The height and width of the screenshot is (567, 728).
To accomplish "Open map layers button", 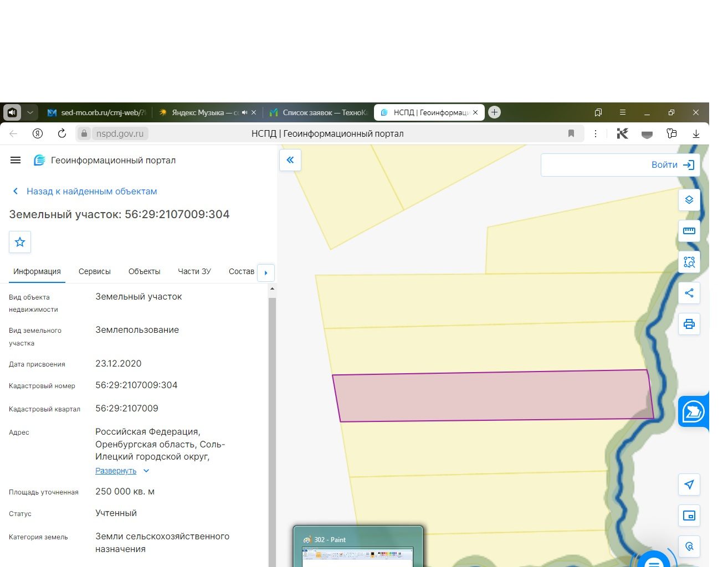I will coord(689,200).
